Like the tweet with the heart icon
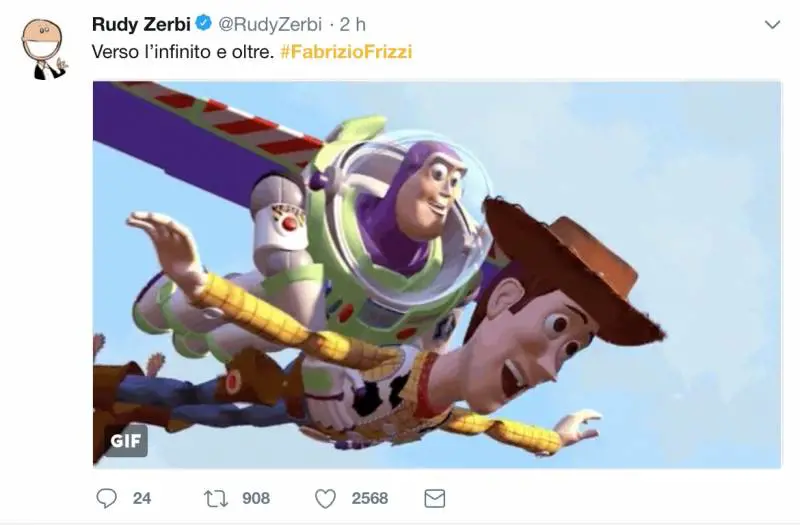Viewport: 800px width, 525px height. (325, 497)
